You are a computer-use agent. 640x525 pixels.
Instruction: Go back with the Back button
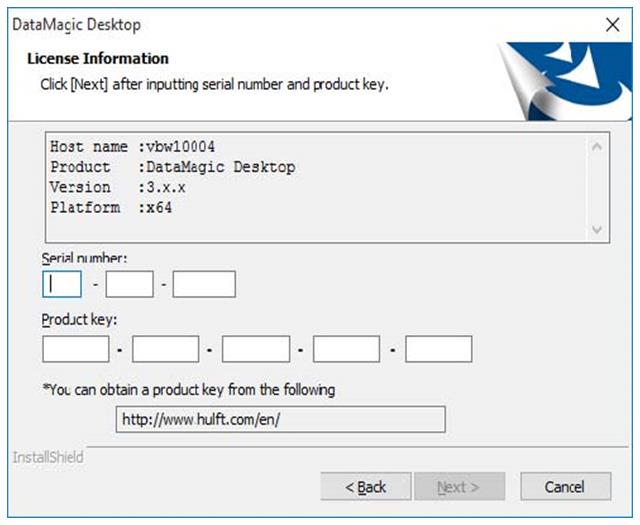[x=366, y=487]
